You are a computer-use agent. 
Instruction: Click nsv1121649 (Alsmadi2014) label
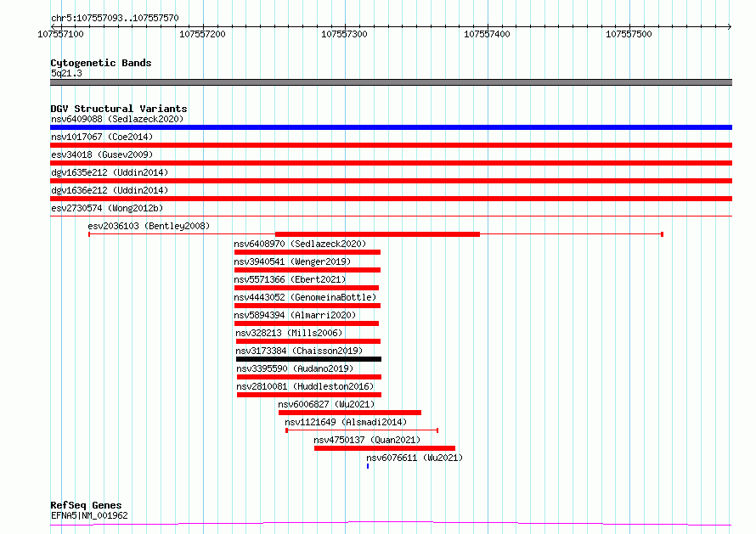[x=346, y=422]
